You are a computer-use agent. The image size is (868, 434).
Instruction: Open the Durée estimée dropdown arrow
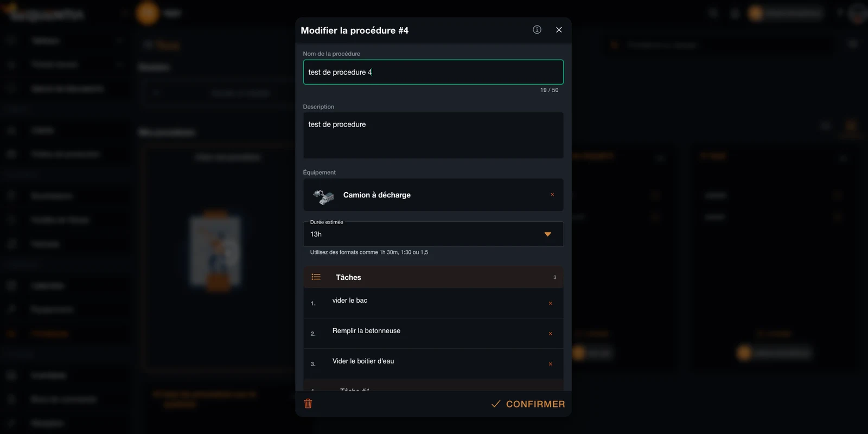click(547, 234)
